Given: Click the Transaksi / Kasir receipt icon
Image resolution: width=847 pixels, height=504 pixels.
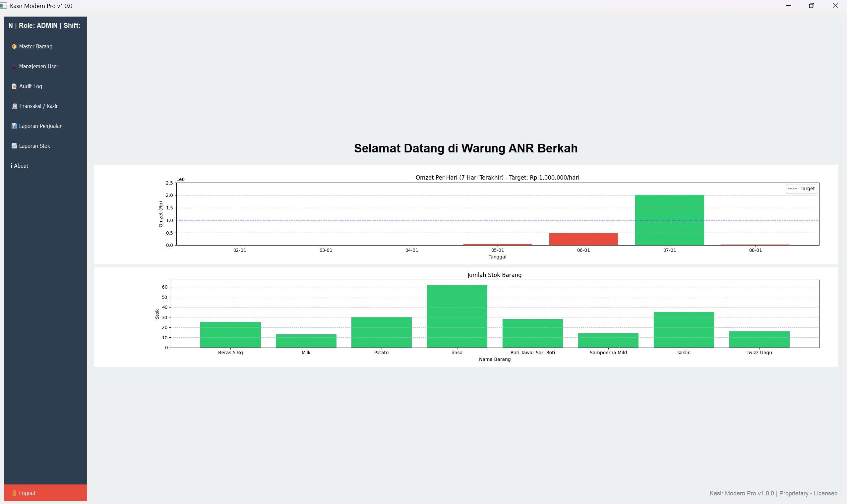Looking at the screenshot, I should coord(14,106).
